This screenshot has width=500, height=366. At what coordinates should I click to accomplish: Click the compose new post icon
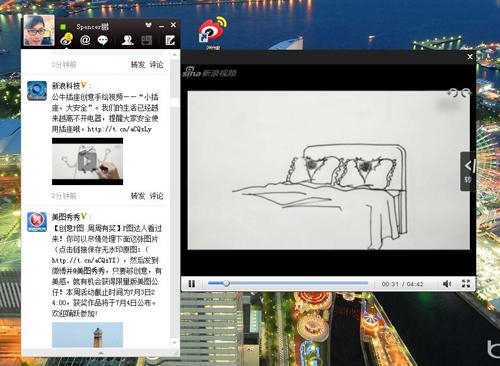coord(170,40)
